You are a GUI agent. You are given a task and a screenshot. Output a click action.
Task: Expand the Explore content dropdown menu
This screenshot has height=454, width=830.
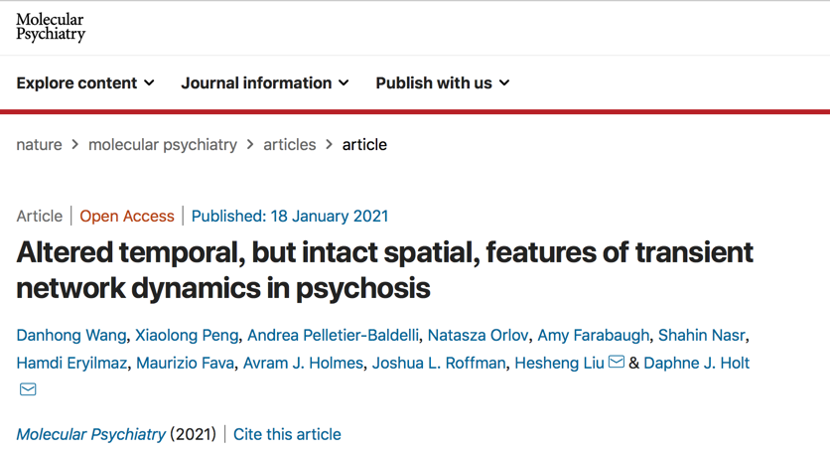click(x=85, y=83)
